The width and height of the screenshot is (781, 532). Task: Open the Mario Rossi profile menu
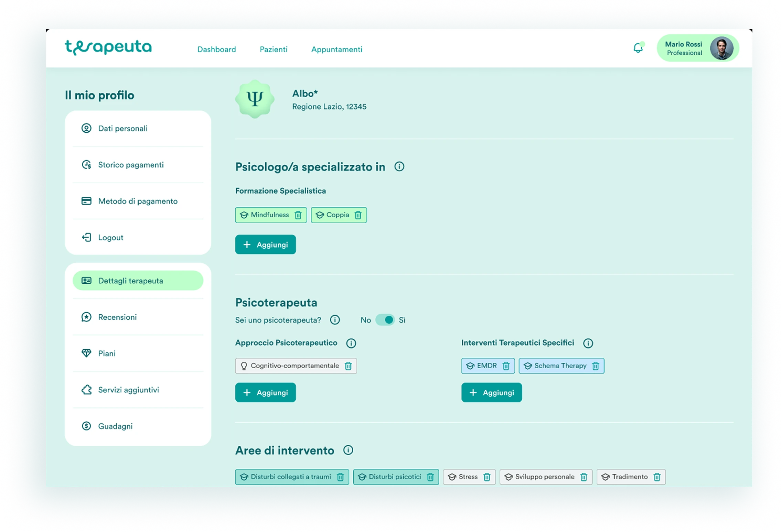697,48
